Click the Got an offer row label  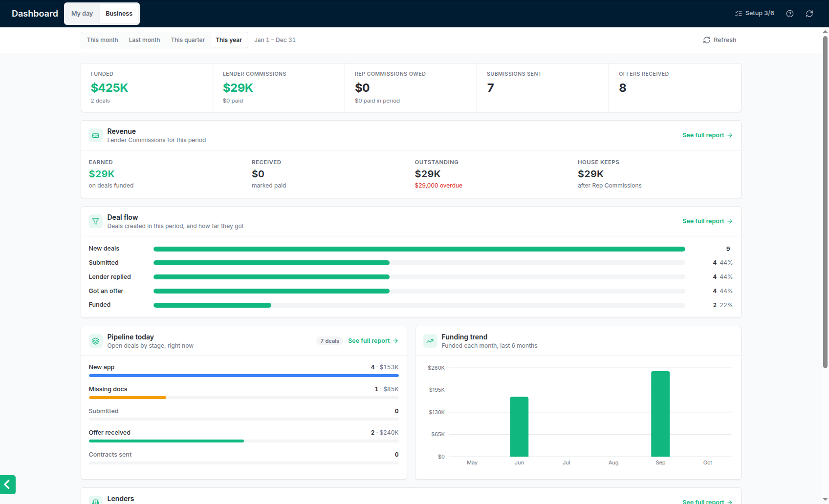(106, 291)
